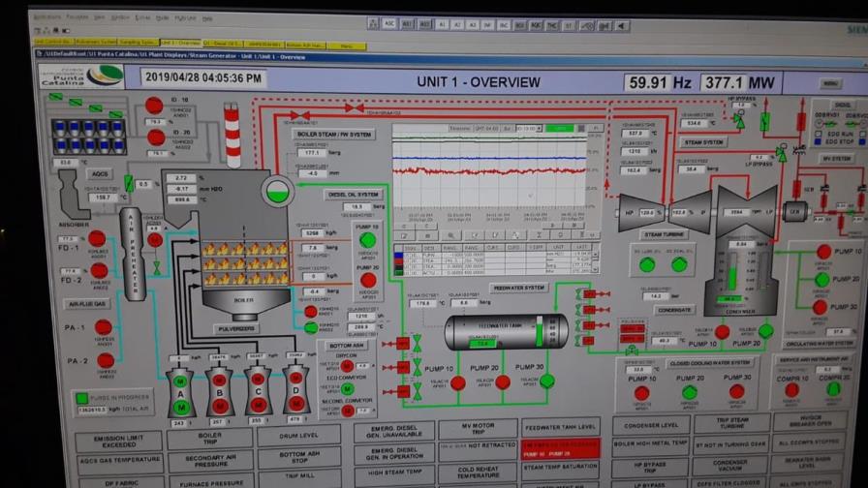Click the red Pump 10 Pump 20 alarm tile
The image size is (868, 488).
[x=560, y=452]
